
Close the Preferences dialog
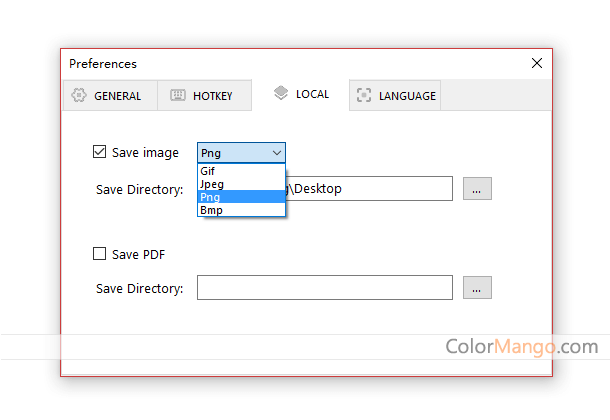[537, 63]
